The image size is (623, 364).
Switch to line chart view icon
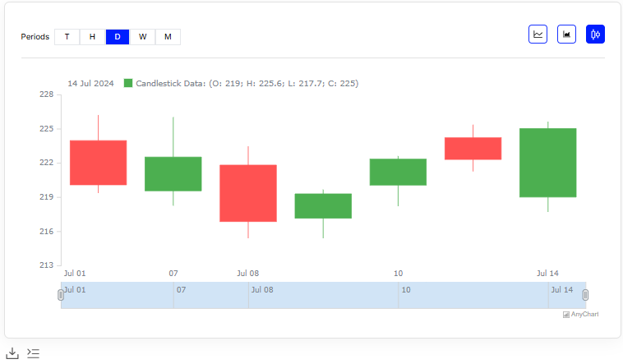click(538, 35)
